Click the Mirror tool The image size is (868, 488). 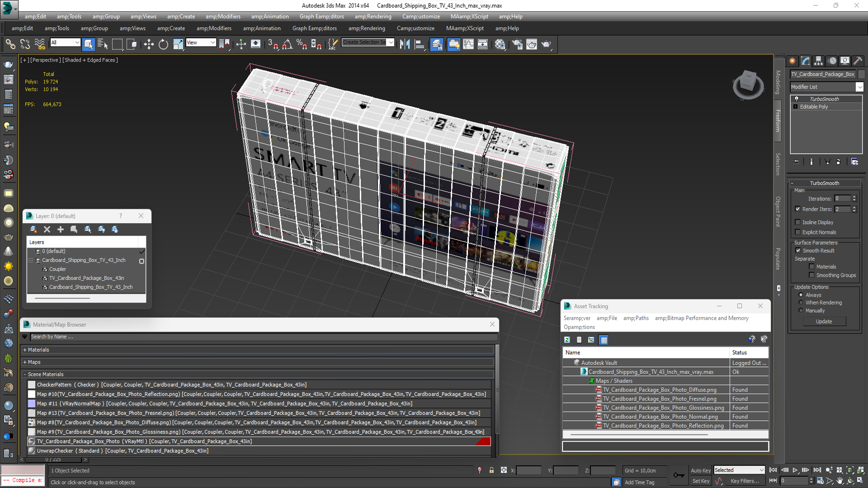tap(405, 44)
